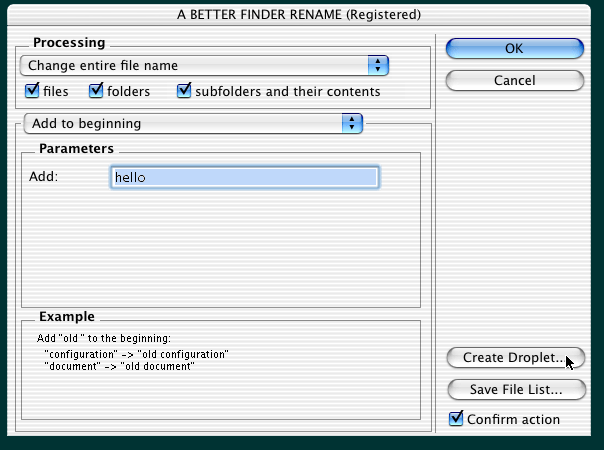This screenshot has height=450, width=604.
Task: Click the Add: field label
Action: [44, 176]
